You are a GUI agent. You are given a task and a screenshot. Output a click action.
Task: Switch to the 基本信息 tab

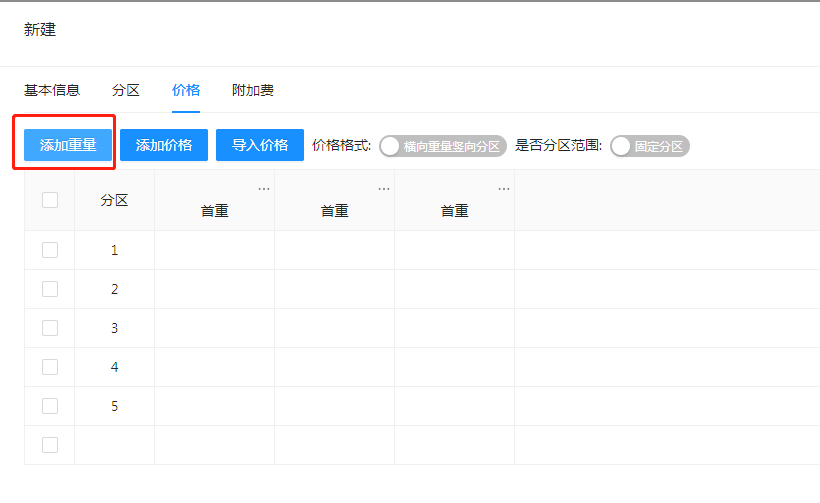(52, 90)
